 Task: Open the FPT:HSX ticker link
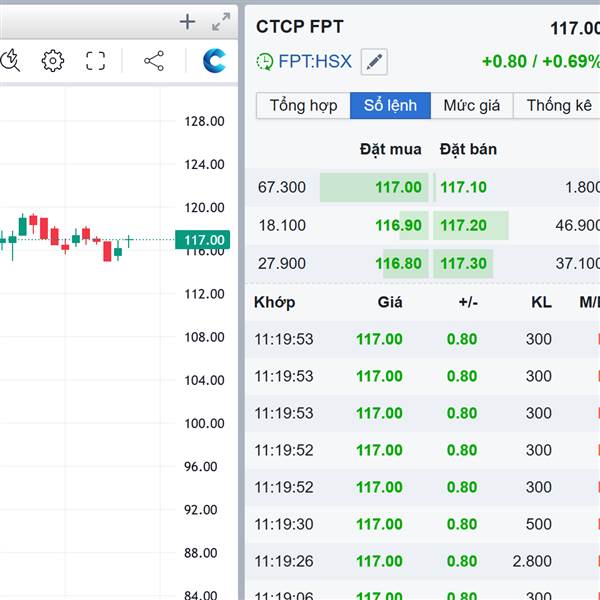pos(315,61)
